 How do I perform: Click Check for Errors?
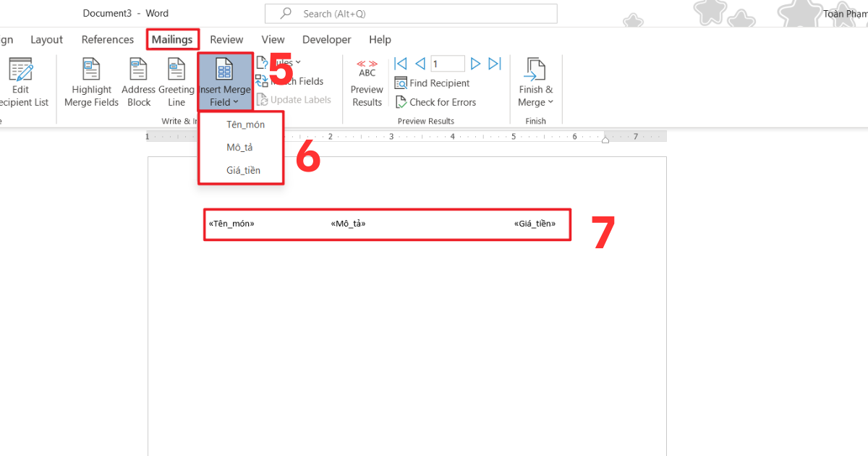[x=435, y=102]
